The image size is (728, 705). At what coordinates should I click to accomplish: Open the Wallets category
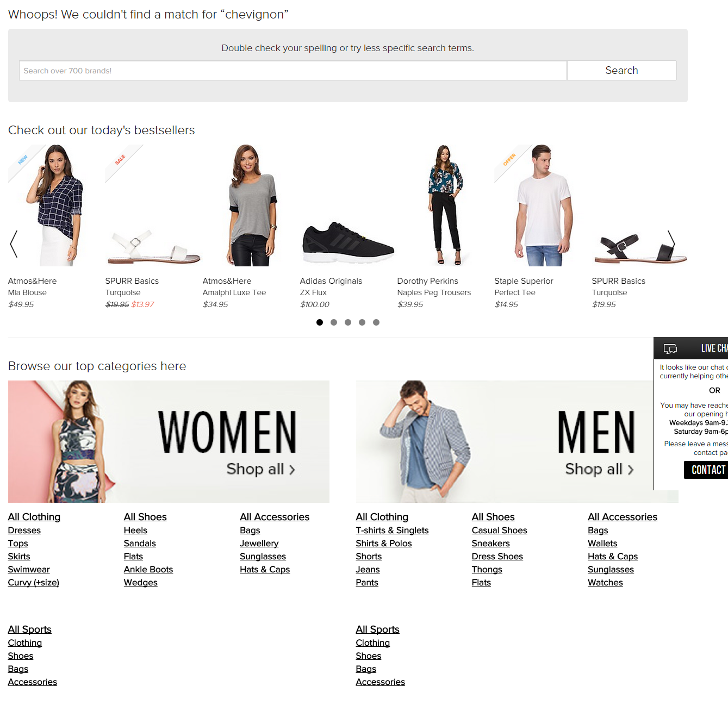point(602,544)
